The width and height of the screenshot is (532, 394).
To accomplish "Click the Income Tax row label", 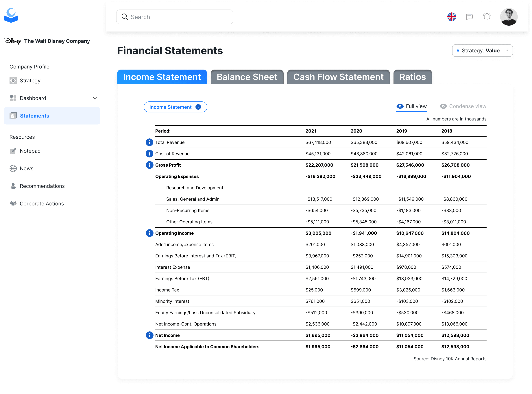I will point(167,290).
